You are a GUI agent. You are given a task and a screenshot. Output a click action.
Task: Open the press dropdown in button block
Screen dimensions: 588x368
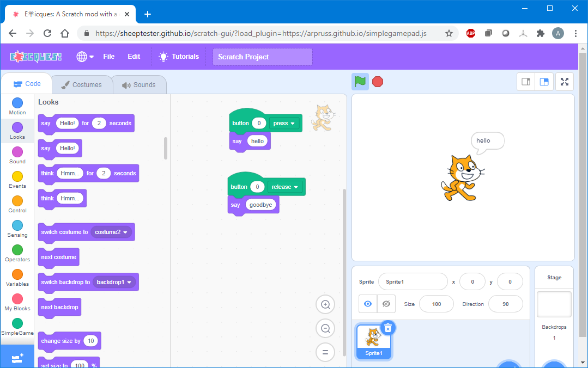pos(284,123)
